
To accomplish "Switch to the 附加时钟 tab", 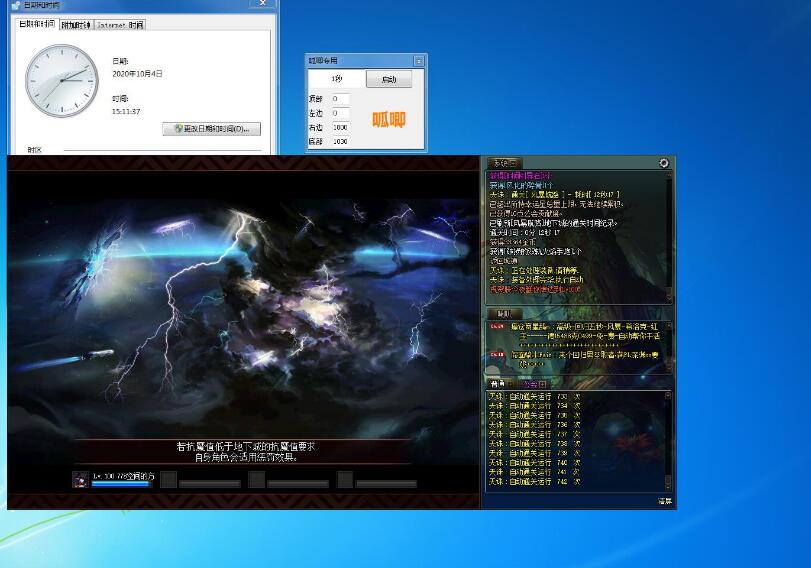I will pyautogui.click(x=76, y=25).
